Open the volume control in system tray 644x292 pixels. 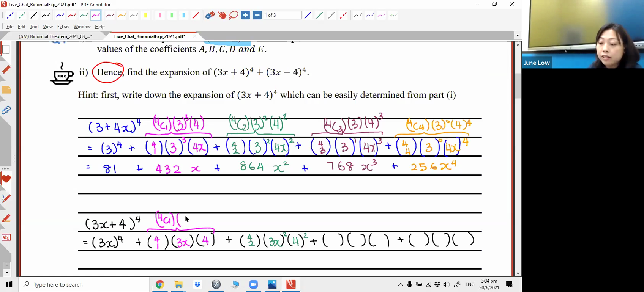pos(446,284)
